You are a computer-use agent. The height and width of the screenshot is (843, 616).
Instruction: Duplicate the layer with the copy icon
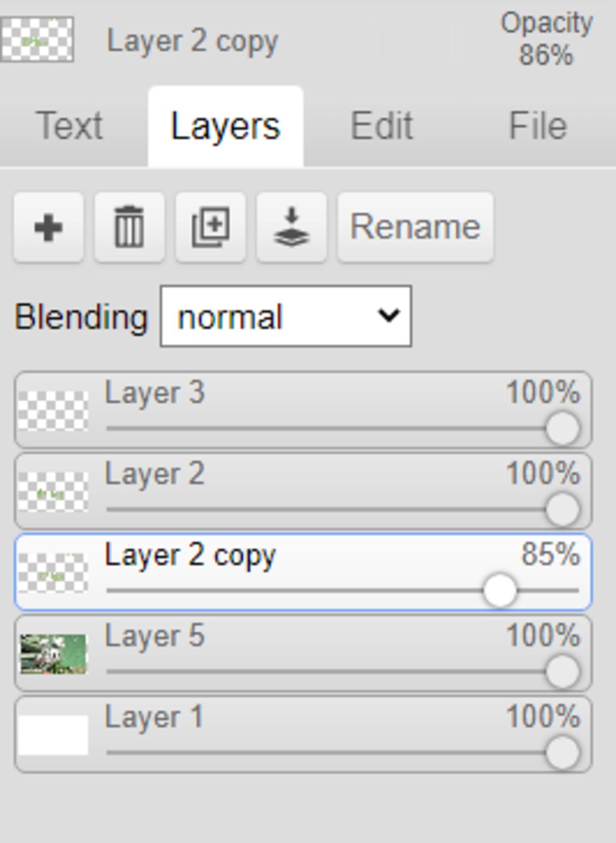211,227
